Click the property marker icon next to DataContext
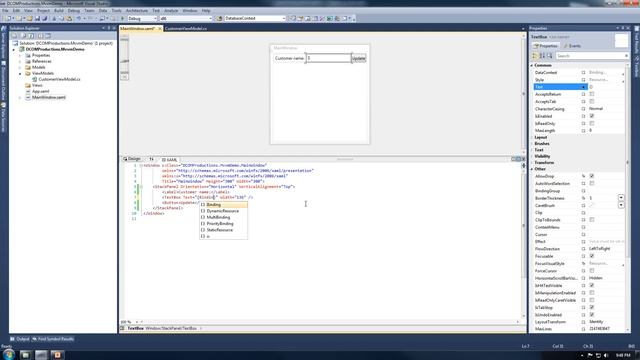Image resolution: width=640 pixels, height=360 pixels. pyautogui.click(x=583, y=73)
